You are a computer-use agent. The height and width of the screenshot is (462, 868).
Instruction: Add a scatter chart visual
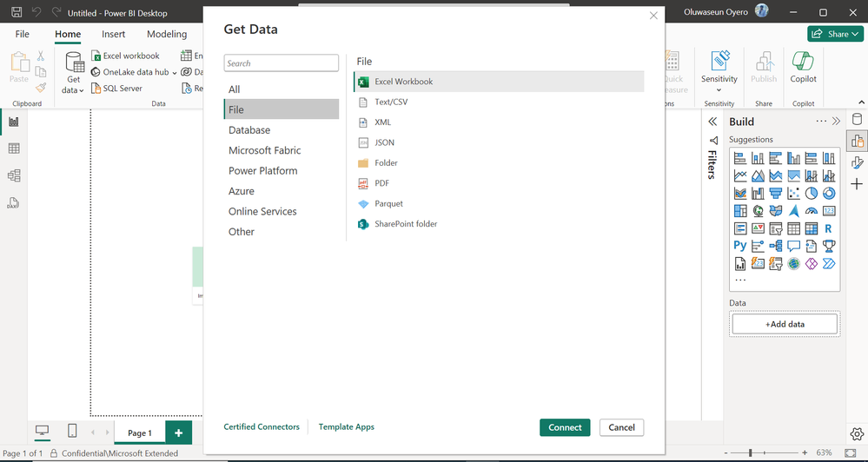pos(793,193)
